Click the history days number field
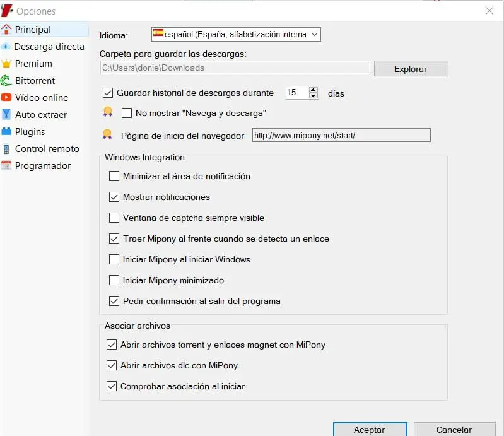Image resolution: width=504 pixels, height=436 pixels. pyautogui.click(x=297, y=93)
